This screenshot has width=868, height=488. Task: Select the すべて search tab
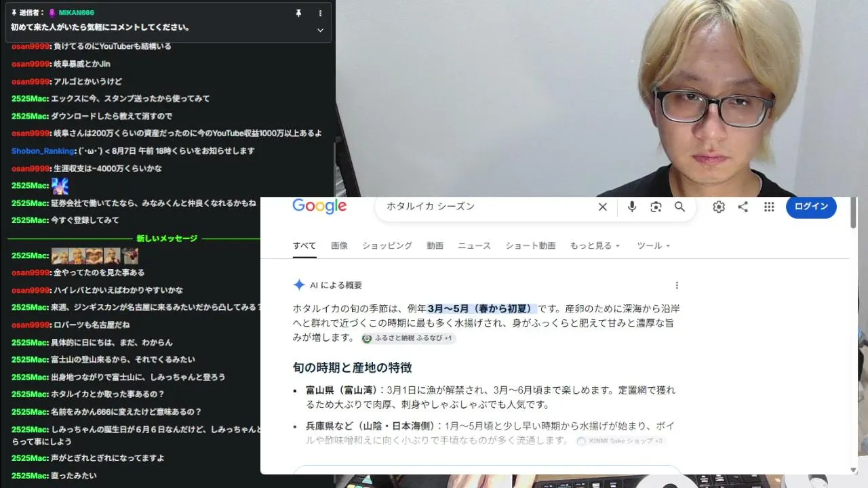[x=304, y=245]
